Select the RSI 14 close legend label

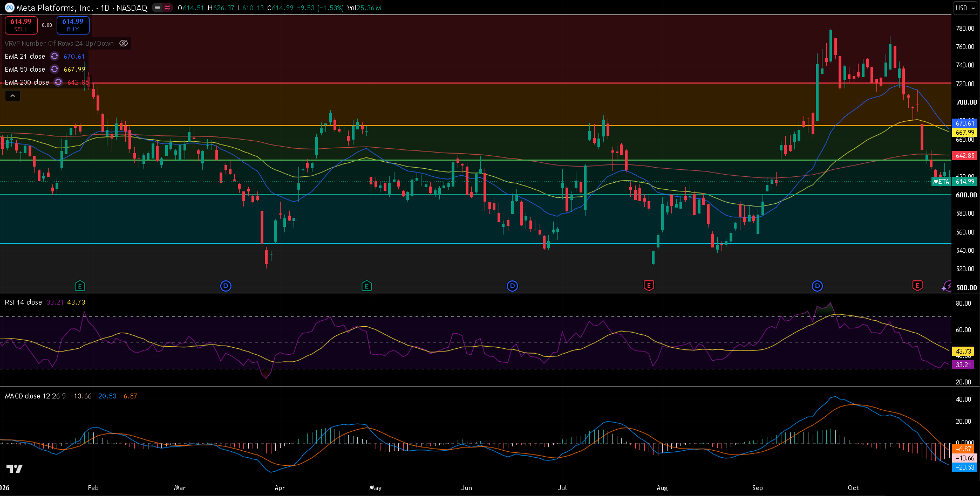23,302
